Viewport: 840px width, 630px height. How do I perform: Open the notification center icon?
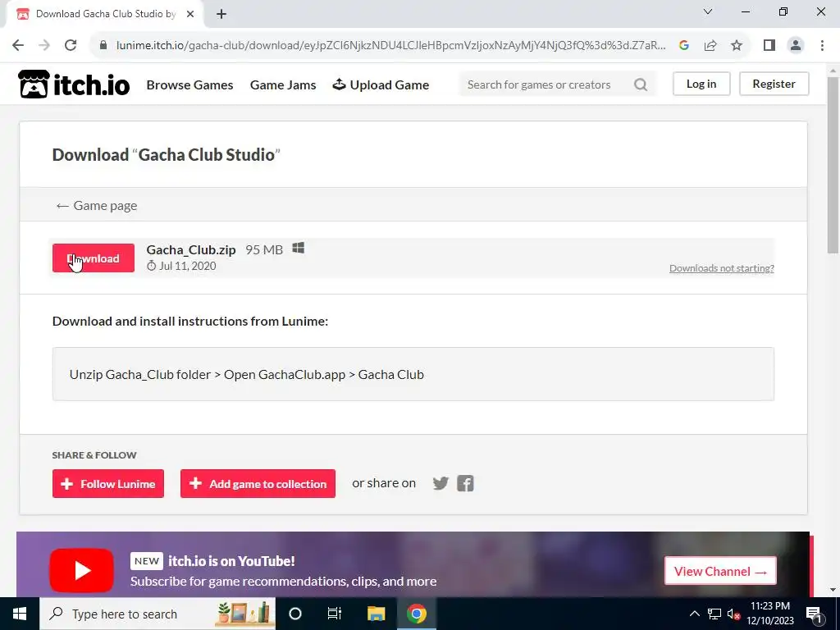click(815, 614)
